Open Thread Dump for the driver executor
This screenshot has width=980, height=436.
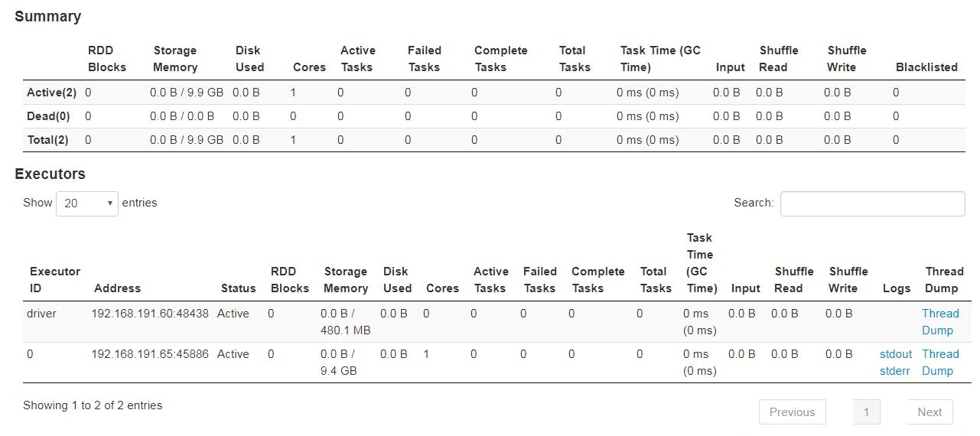pos(940,322)
